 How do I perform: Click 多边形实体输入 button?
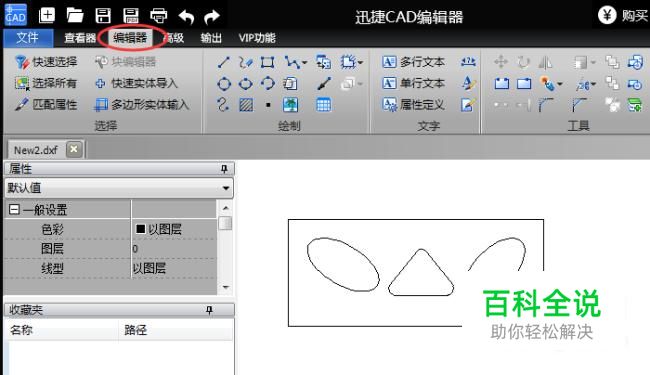click(142, 104)
